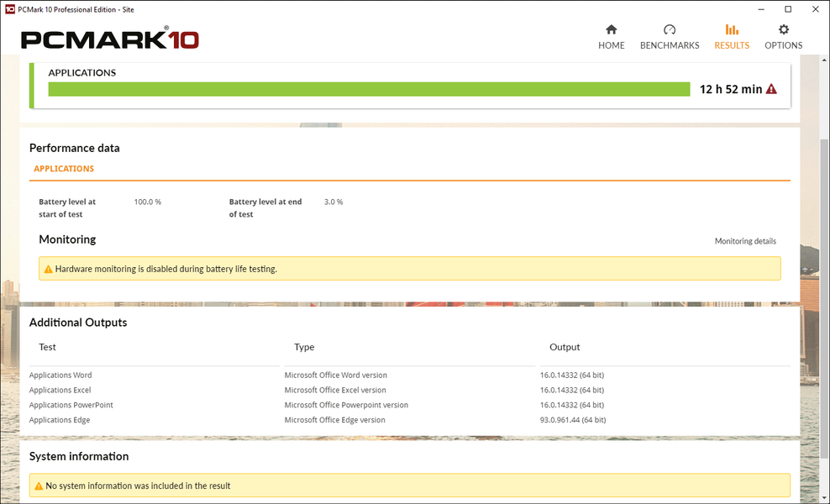Click the 100.0 % battery start value
The height and width of the screenshot is (504, 830).
[147, 202]
